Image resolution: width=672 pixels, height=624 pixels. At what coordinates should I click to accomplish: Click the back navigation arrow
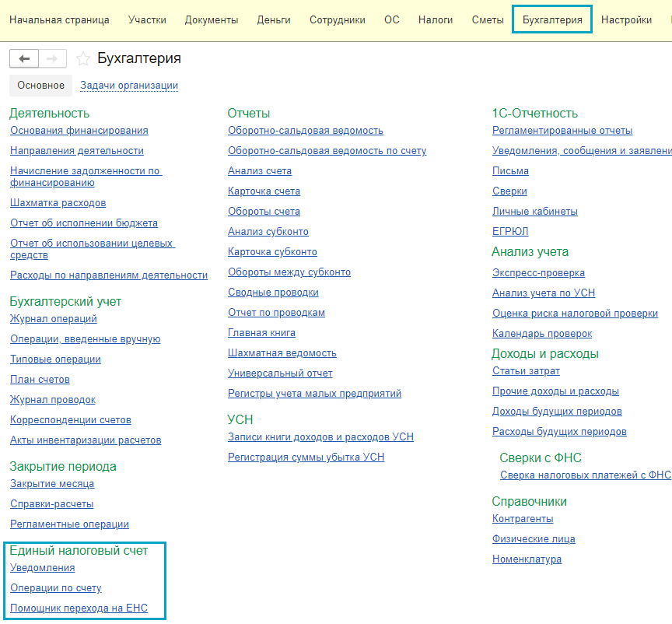point(23,59)
